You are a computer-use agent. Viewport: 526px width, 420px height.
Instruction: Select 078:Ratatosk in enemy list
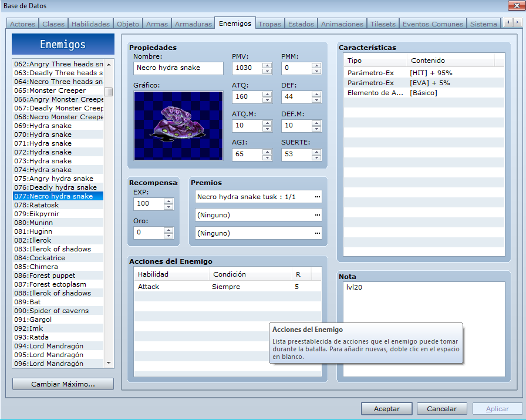coord(58,205)
